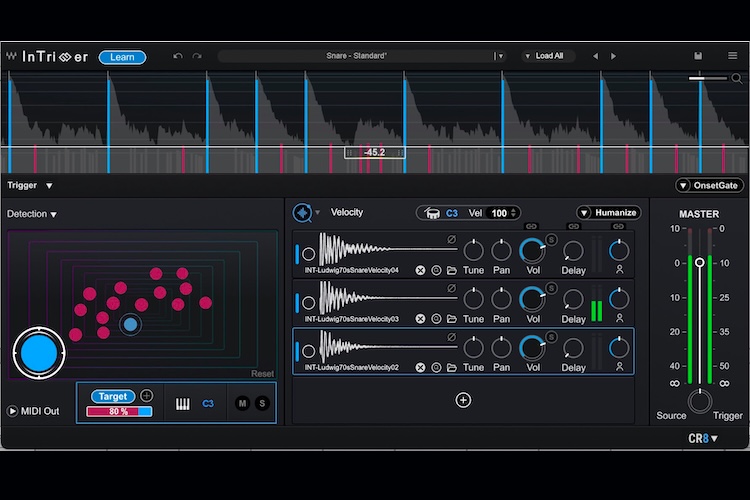Click the Delay knob of SnareVelocity04
The height and width of the screenshot is (500, 750).
pos(573,250)
